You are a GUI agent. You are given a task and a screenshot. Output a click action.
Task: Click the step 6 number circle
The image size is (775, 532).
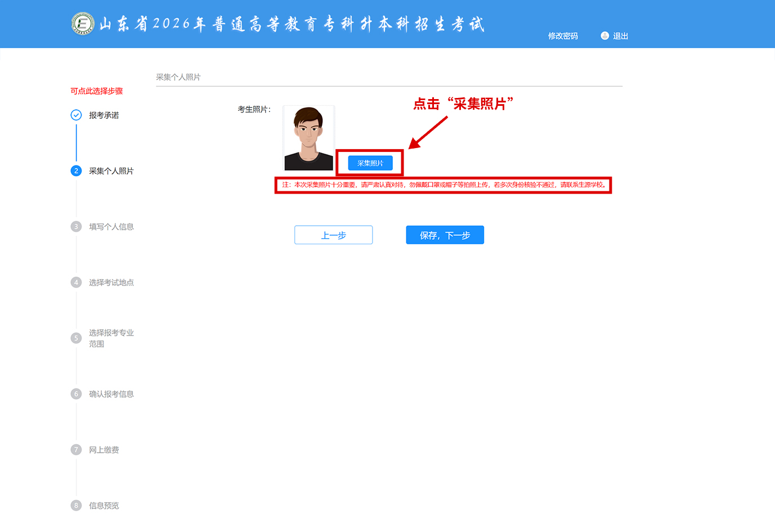76,394
